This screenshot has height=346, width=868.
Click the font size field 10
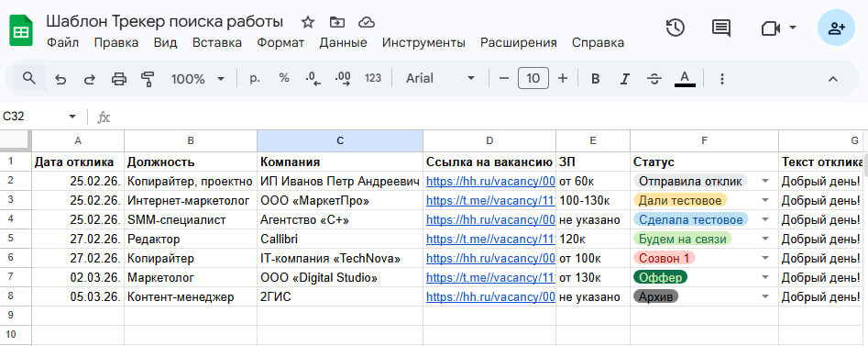pos(533,79)
